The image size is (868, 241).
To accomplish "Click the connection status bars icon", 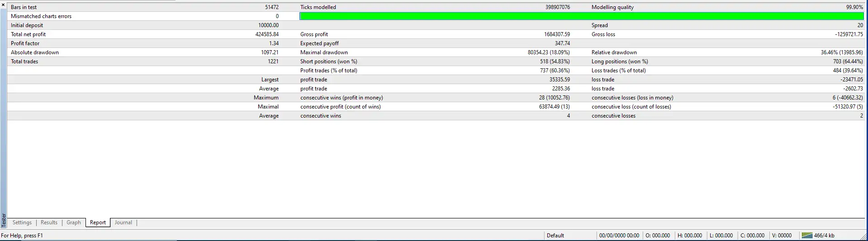I will point(806,235).
